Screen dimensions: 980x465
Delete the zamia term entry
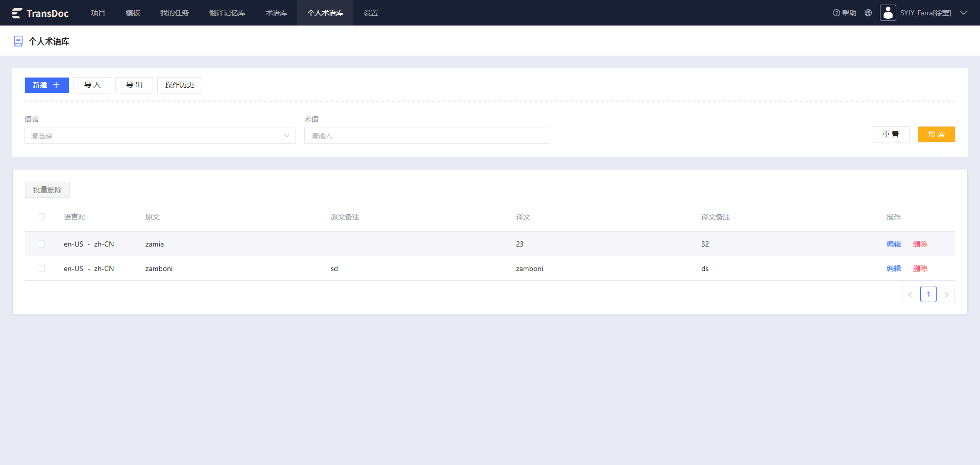[920, 244]
